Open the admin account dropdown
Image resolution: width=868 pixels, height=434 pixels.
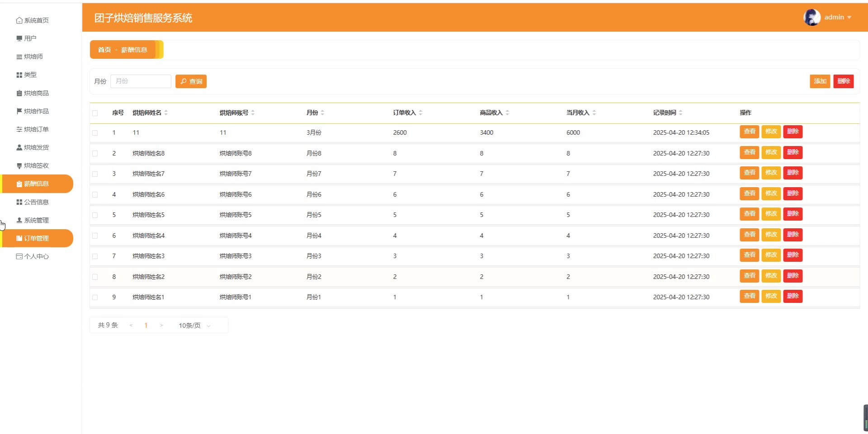[x=837, y=18]
